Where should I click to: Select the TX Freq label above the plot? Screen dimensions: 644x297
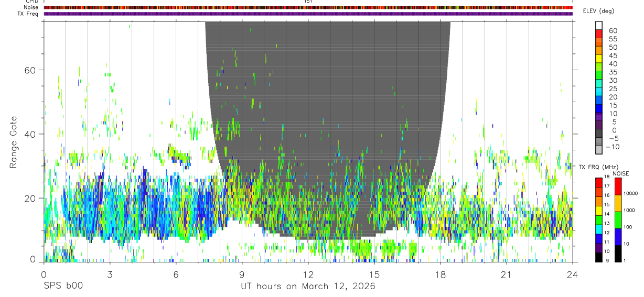pos(28,14)
